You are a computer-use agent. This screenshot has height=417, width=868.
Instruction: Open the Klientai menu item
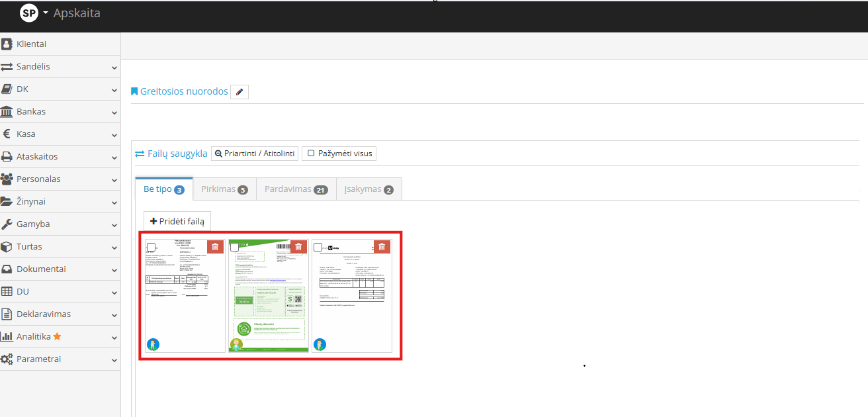pos(60,44)
